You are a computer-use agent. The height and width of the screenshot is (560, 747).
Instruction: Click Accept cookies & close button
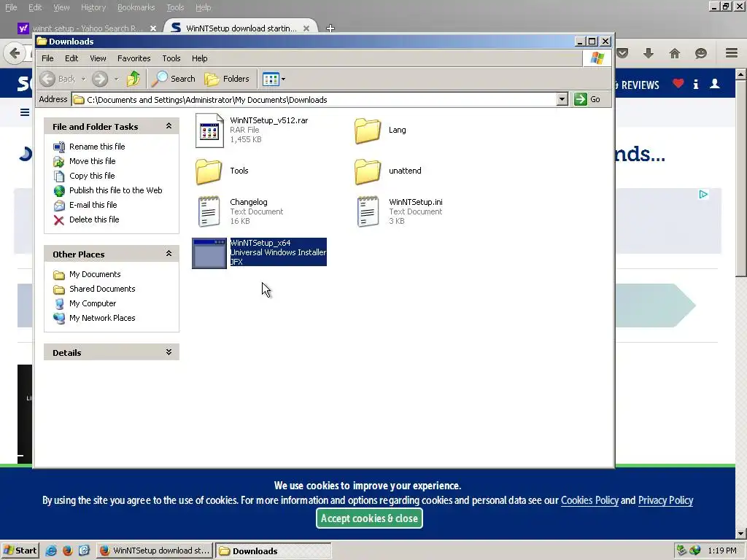click(369, 518)
